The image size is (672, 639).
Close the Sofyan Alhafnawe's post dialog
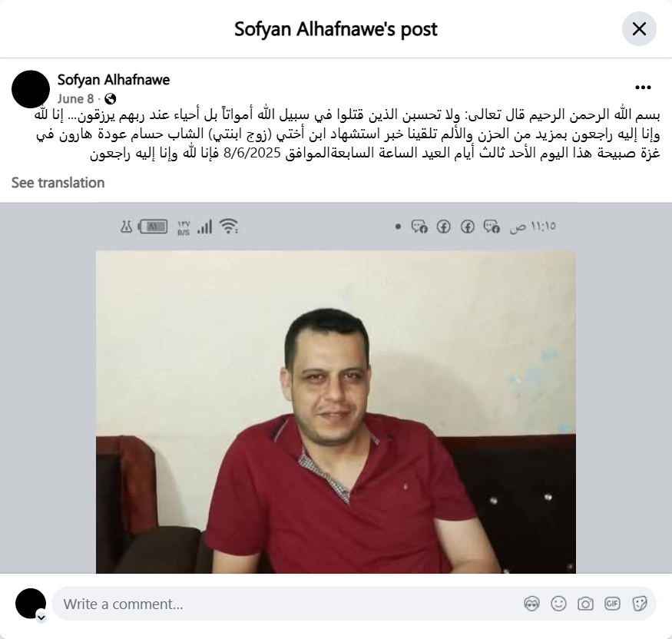coord(639,28)
